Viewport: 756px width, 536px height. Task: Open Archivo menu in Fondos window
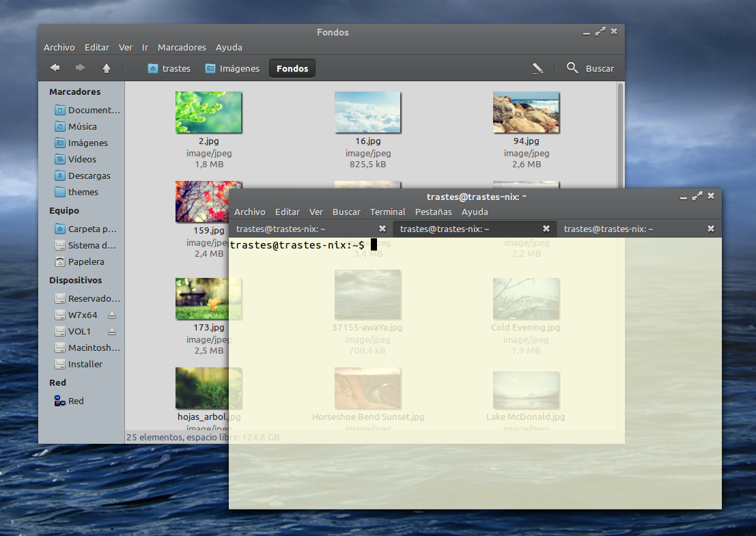(x=59, y=47)
